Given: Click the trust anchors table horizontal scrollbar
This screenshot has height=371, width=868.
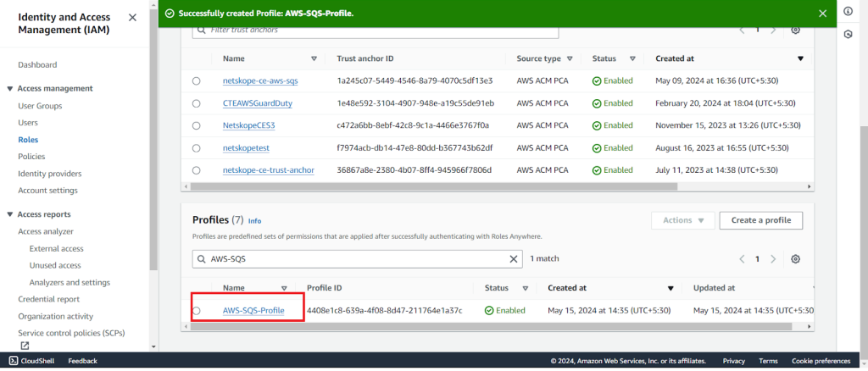Looking at the screenshot, I should (433, 187).
